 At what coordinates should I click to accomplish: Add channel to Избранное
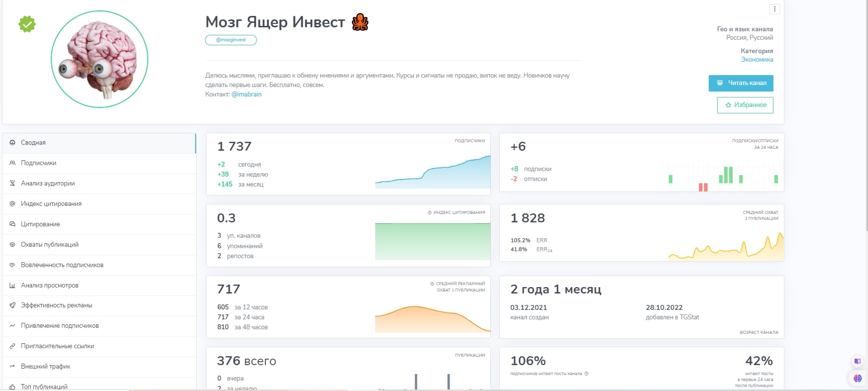745,105
